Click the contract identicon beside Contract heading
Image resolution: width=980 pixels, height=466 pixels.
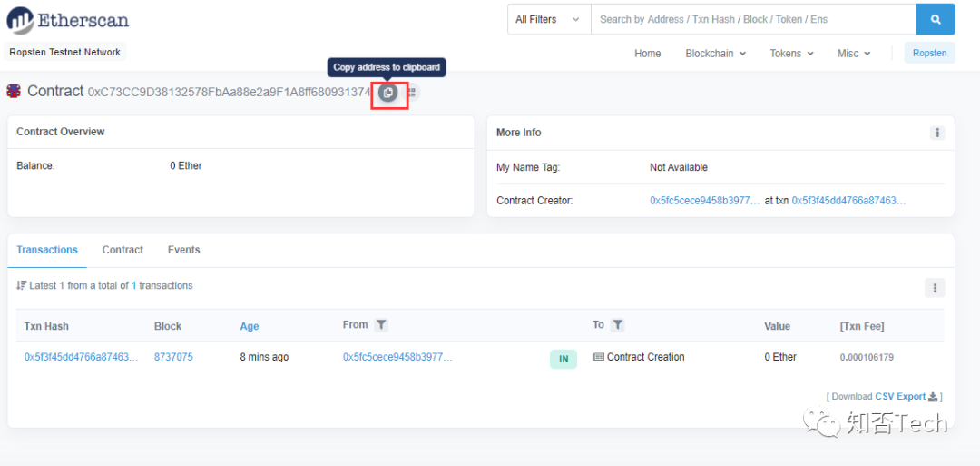14,92
